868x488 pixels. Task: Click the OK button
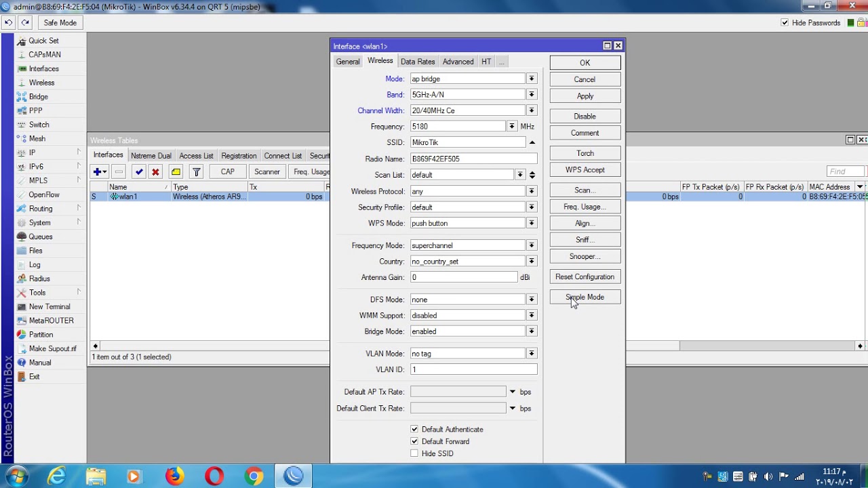point(585,62)
